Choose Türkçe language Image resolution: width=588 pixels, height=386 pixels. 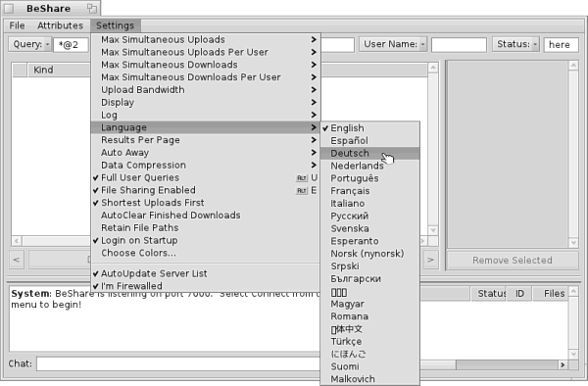(x=369, y=341)
